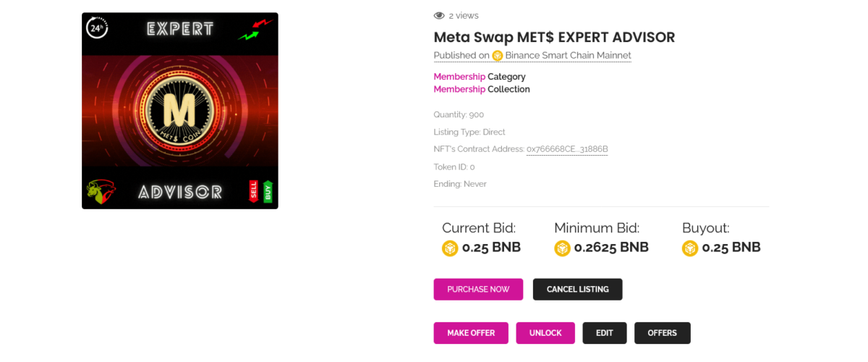Open the Make Offer dialog
Viewport: 868px width, 362px height.
[x=471, y=333]
